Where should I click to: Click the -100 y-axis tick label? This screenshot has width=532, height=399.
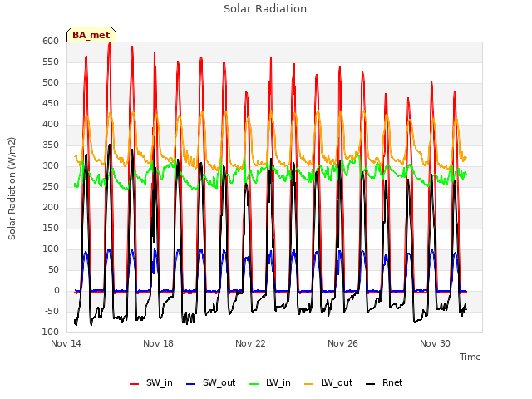click(49, 332)
